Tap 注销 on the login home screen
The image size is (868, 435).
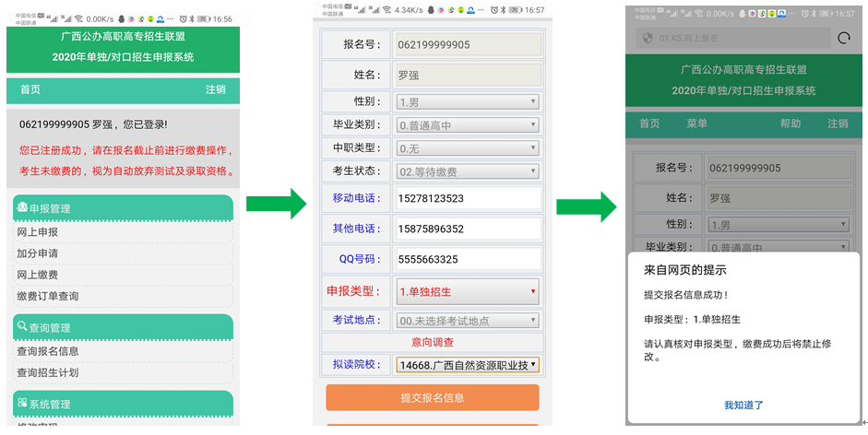coord(216,89)
